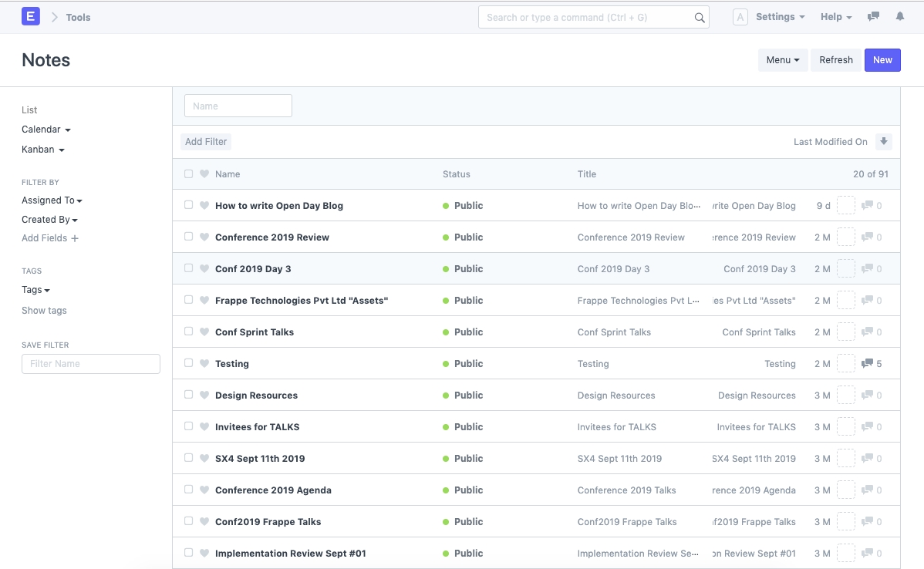The image size is (924, 569).
Task: Open the chat messages icon in navbar
Action: point(873,17)
